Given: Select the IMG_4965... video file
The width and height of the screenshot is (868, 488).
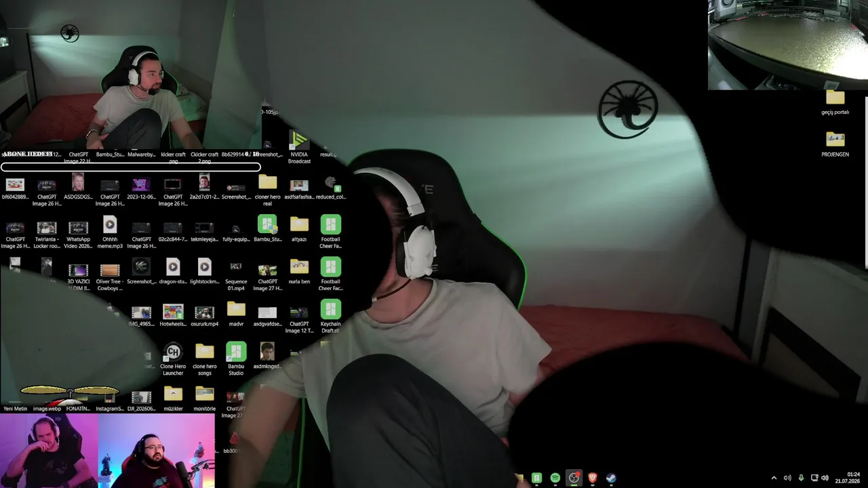Looking at the screenshot, I should coord(141,316).
